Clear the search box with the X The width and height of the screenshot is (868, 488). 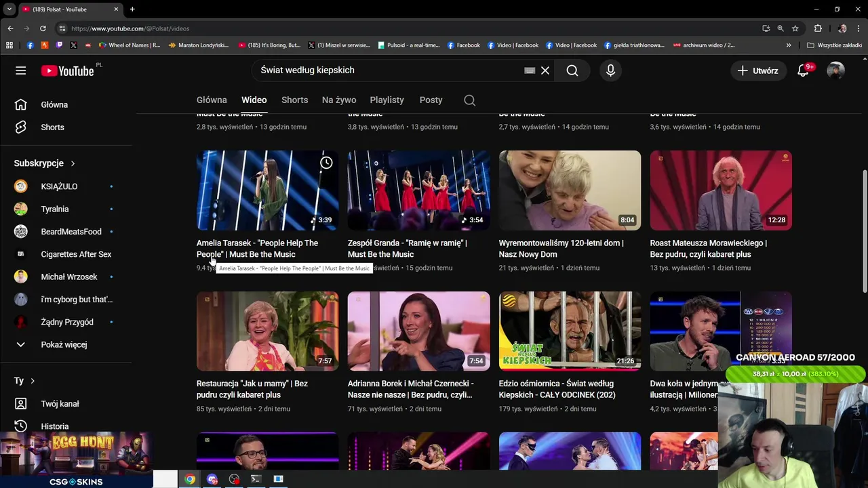(545, 70)
